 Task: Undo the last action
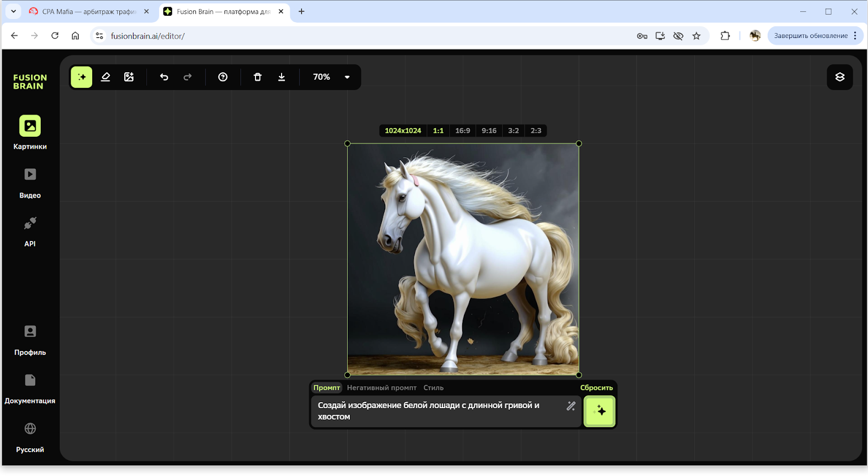(164, 77)
